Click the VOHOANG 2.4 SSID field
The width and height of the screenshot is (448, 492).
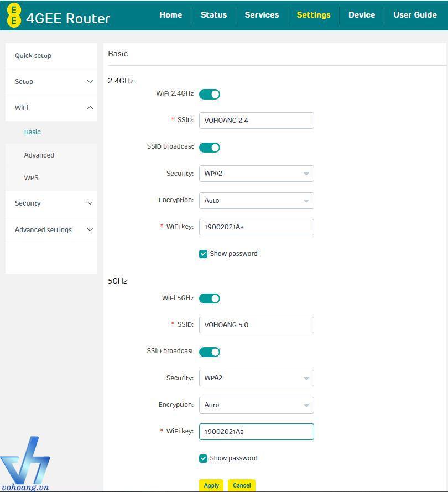tap(257, 121)
